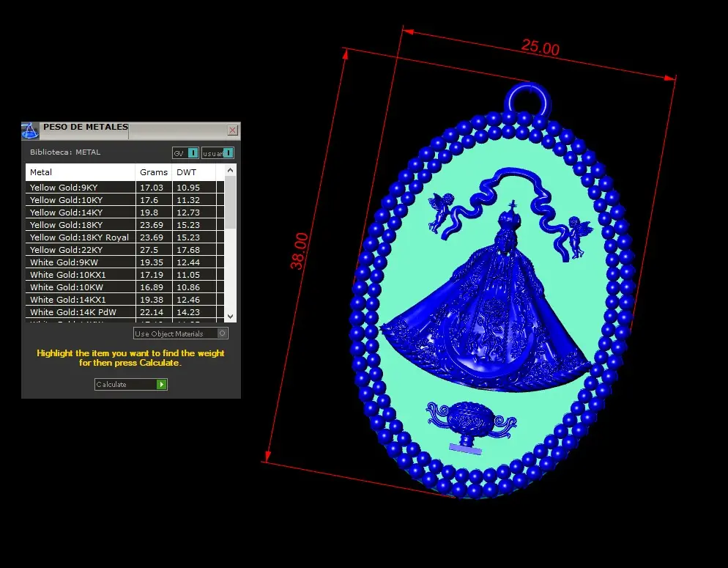This screenshot has height=568, width=728.
Task: Select White Gold:10KX1 row
Action: coord(125,275)
